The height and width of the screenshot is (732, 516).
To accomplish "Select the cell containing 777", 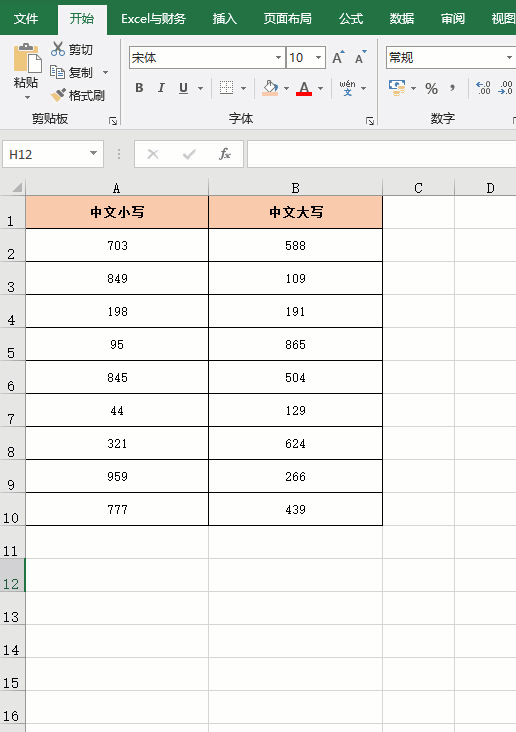I will point(117,509).
